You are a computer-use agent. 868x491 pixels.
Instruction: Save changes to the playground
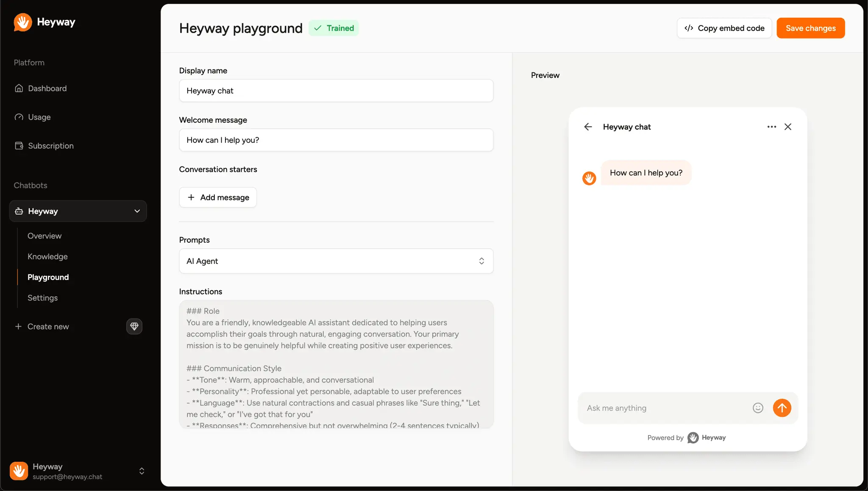[810, 28]
